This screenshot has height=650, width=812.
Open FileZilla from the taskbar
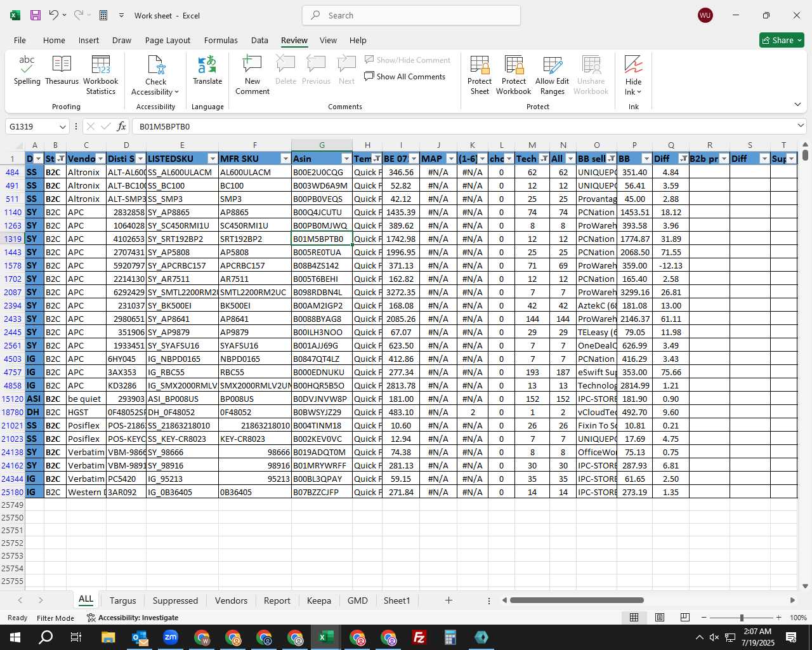(x=419, y=637)
